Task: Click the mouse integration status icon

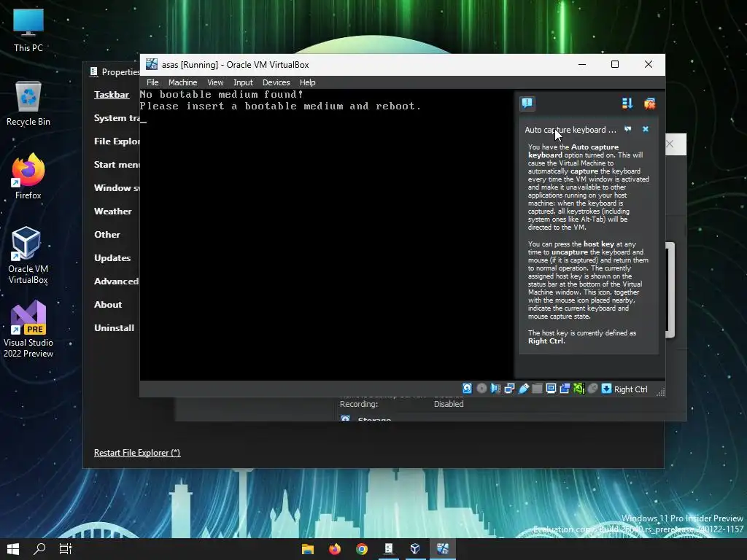Action: click(592, 389)
